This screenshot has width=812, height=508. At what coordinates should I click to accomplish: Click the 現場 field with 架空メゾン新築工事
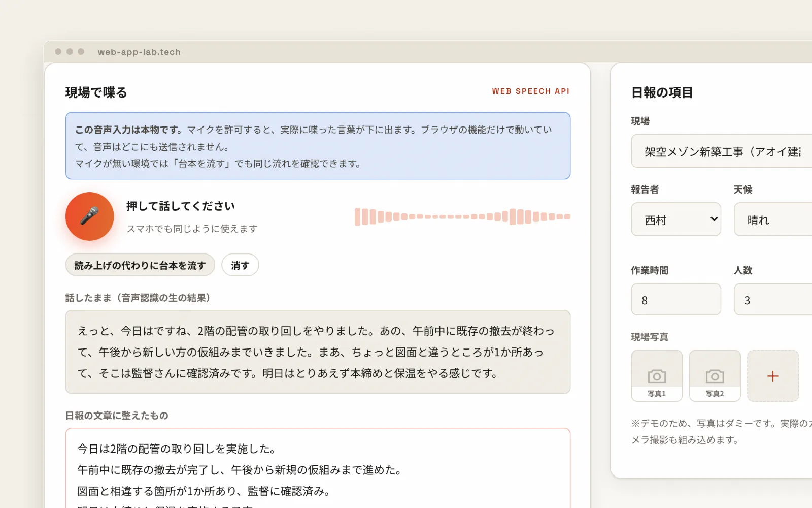click(722, 151)
